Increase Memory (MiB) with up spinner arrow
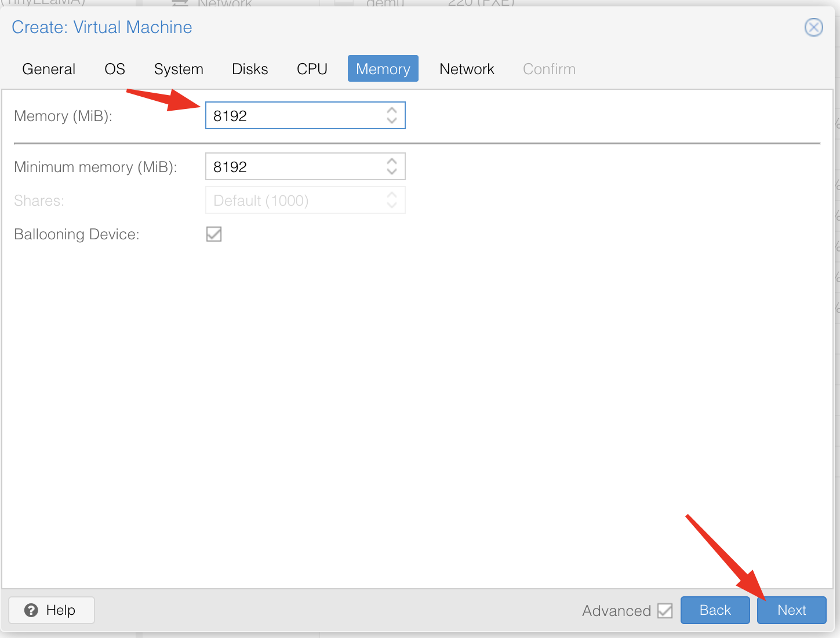The width and height of the screenshot is (840, 638). pos(392,110)
